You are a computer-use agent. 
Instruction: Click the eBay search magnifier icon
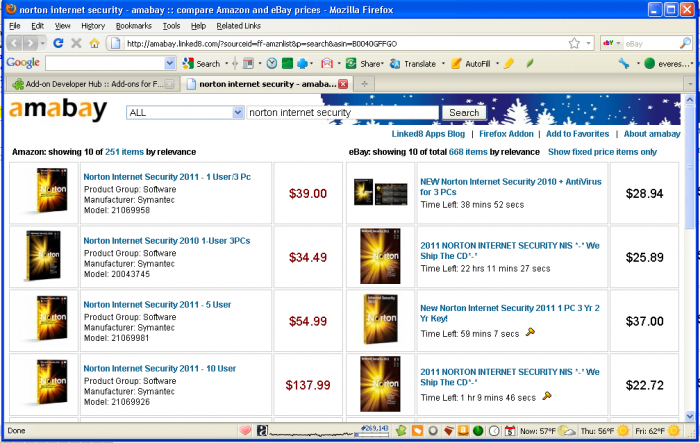click(x=685, y=43)
